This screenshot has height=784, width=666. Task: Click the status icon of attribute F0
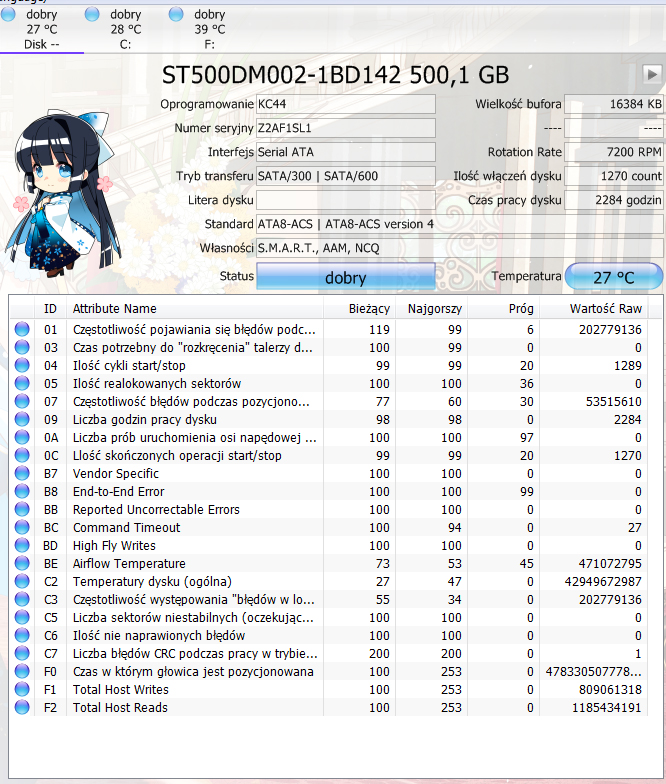pos(22,671)
